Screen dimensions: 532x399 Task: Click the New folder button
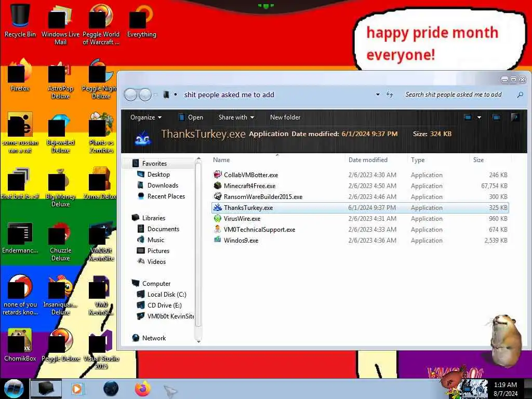[x=285, y=117]
